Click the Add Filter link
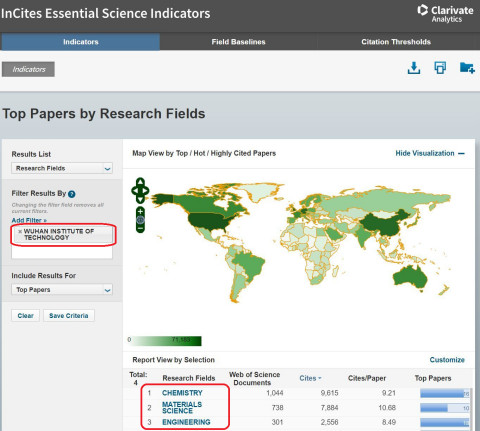The height and width of the screenshot is (431, 480). click(x=29, y=220)
